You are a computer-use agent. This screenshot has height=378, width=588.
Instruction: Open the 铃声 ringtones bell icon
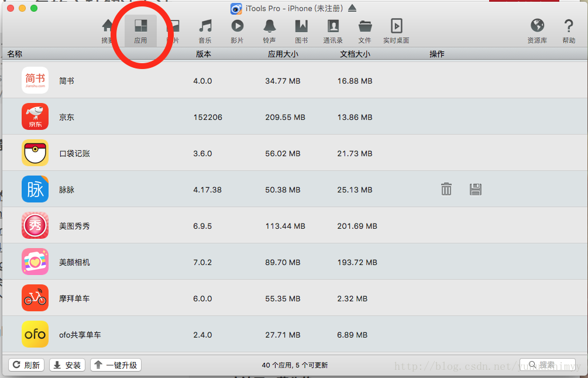(x=269, y=31)
